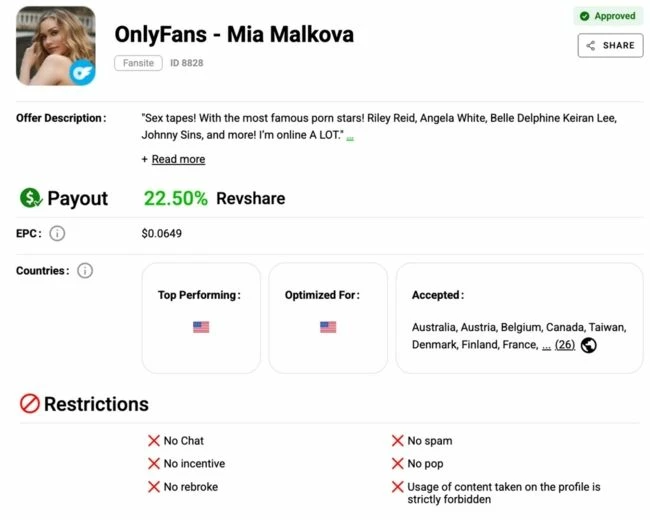Click the SHARE button
The width and height of the screenshot is (650, 520).
click(x=610, y=45)
